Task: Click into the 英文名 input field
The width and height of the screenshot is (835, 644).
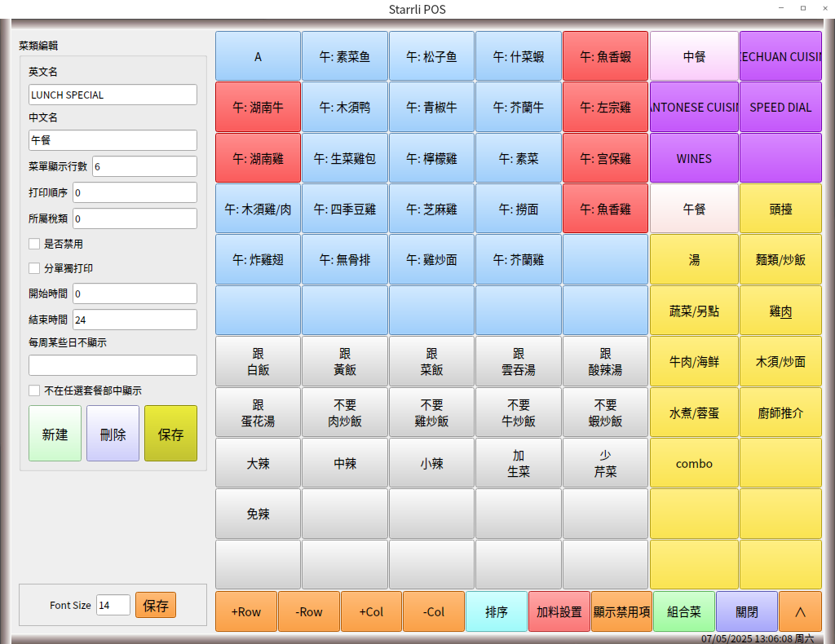Action: coord(113,95)
